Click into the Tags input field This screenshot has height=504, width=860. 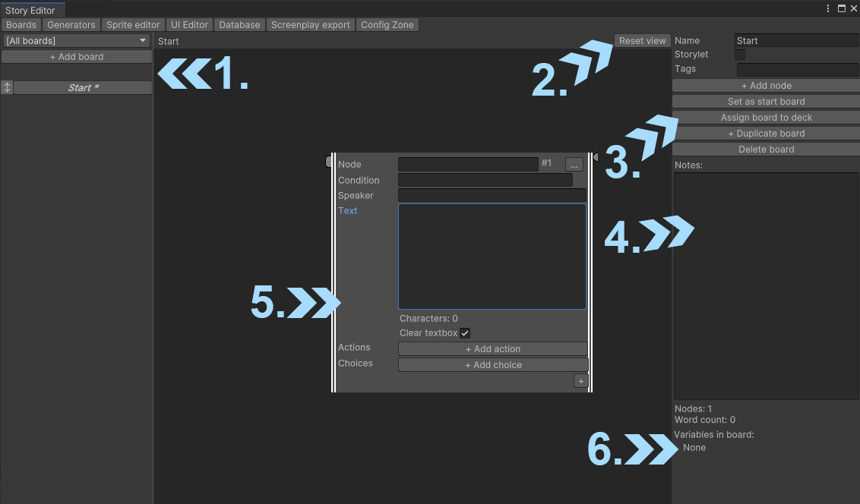coord(797,70)
